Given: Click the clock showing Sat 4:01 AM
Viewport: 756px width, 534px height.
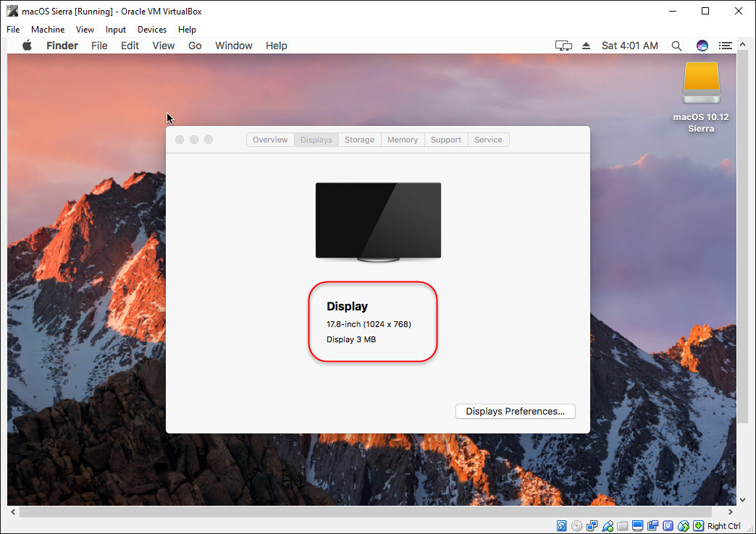Looking at the screenshot, I should 629,46.
